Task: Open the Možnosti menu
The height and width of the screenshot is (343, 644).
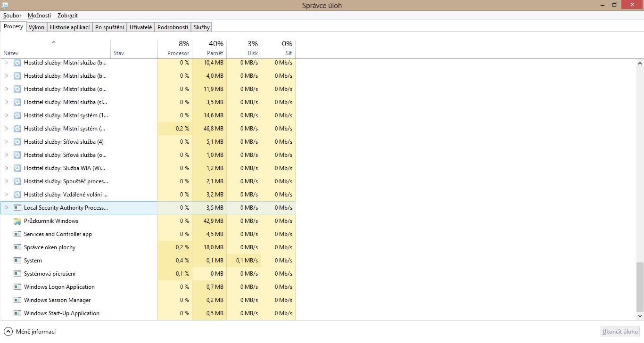Action: point(39,16)
